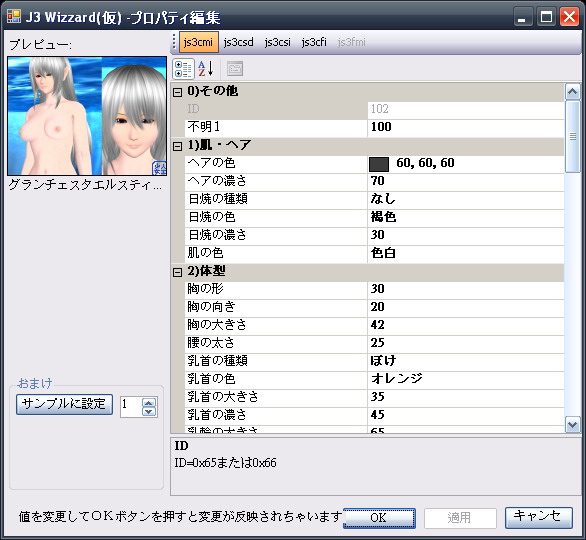Open the Property Pages icon in toolbar

[235, 69]
